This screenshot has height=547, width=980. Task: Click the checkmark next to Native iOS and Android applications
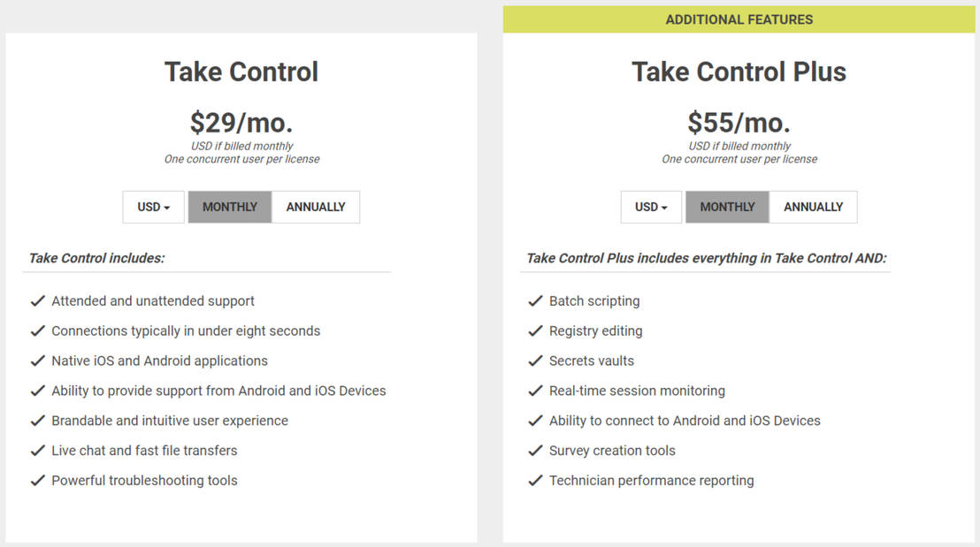38,361
